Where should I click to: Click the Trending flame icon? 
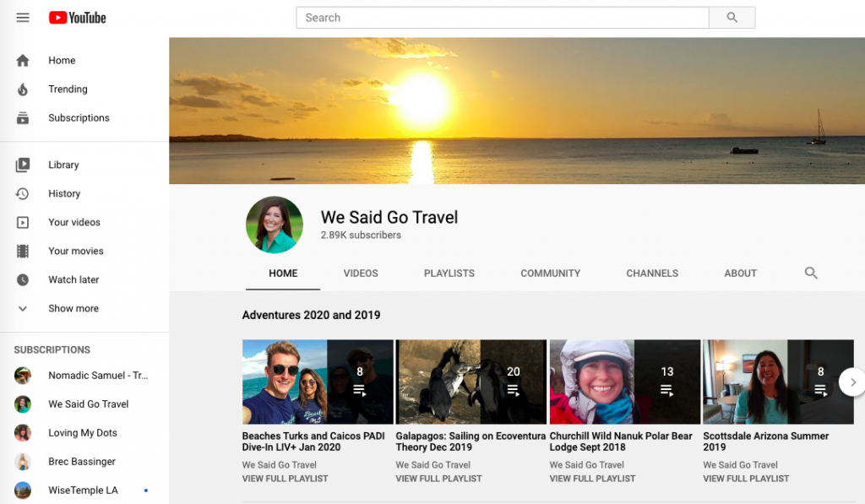coord(23,89)
